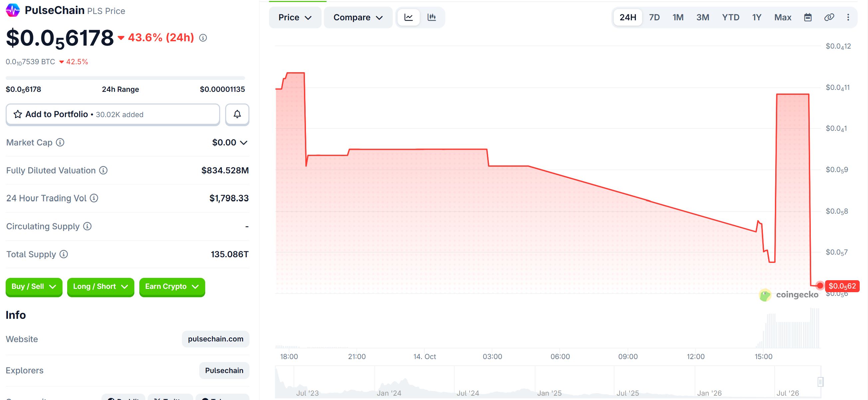
Task: Select the 24H time range
Action: [x=628, y=17]
